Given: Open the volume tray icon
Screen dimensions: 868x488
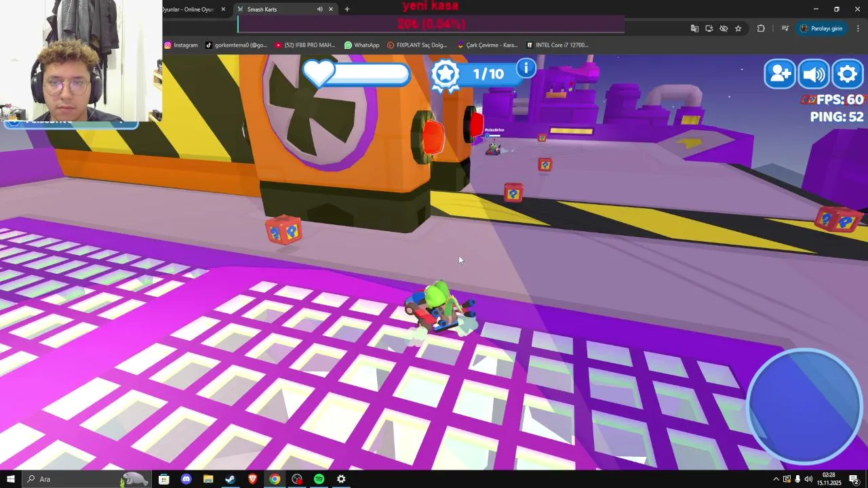Looking at the screenshot, I should coord(808,479).
